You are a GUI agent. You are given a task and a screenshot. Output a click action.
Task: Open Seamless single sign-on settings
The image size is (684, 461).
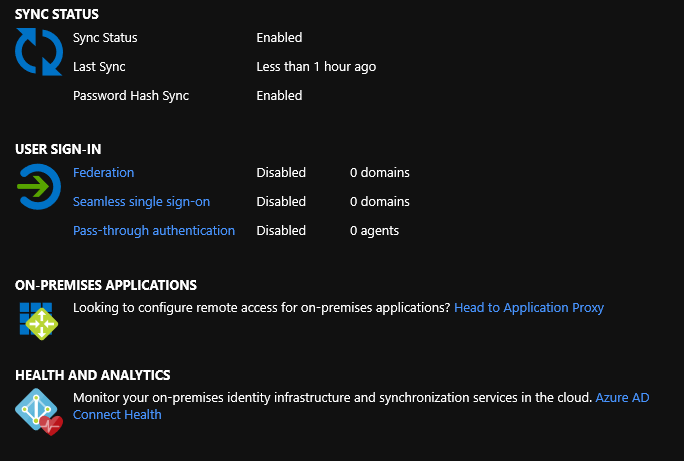[x=141, y=201]
